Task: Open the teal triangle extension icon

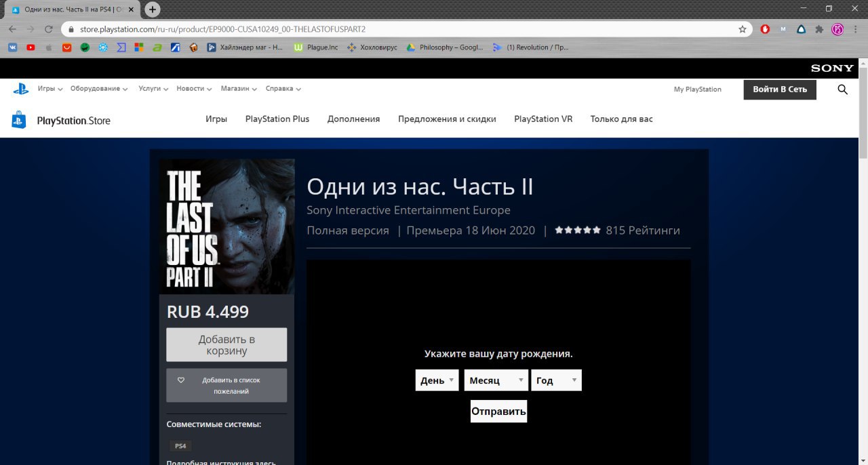Action: [x=801, y=29]
